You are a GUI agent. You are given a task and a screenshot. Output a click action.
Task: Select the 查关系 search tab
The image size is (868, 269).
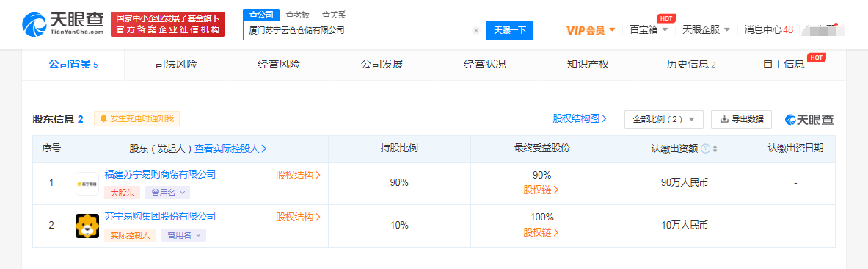pos(334,15)
